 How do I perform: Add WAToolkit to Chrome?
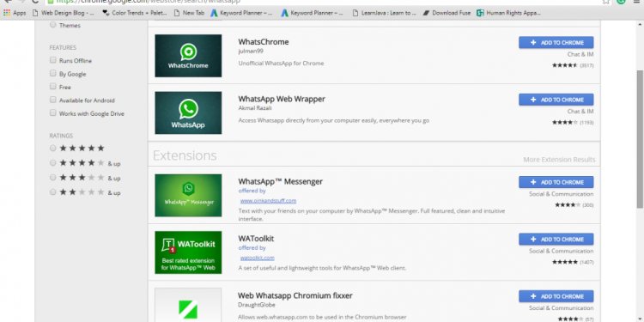(x=556, y=240)
